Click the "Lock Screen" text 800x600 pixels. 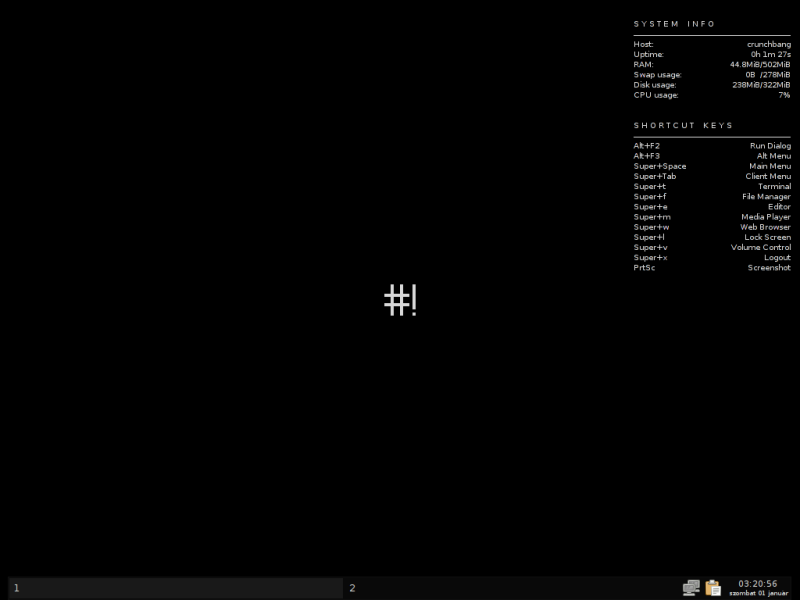click(x=767, y=237)
